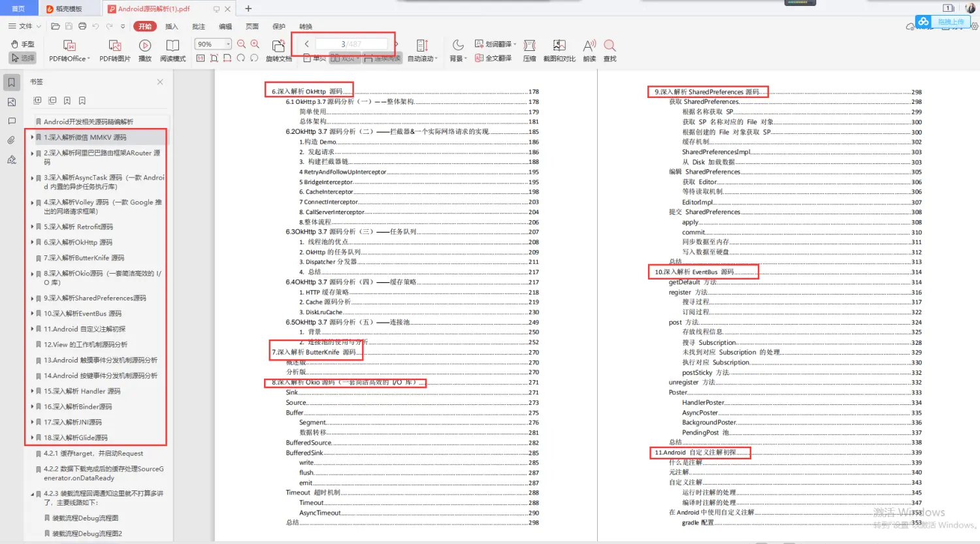The height and width of the screenshot is (544, 980).
Task: Open the attachments paperclip panel
Action: click(11, 140)
